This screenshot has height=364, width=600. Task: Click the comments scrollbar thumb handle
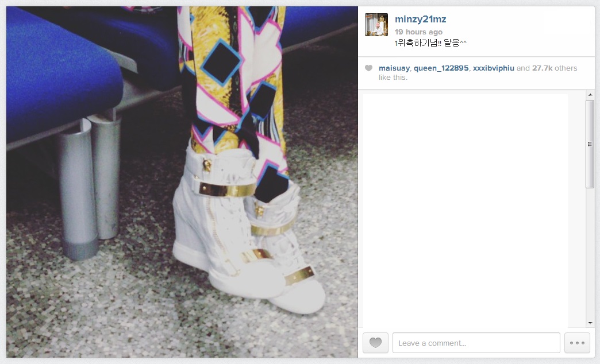click(590, 144)
